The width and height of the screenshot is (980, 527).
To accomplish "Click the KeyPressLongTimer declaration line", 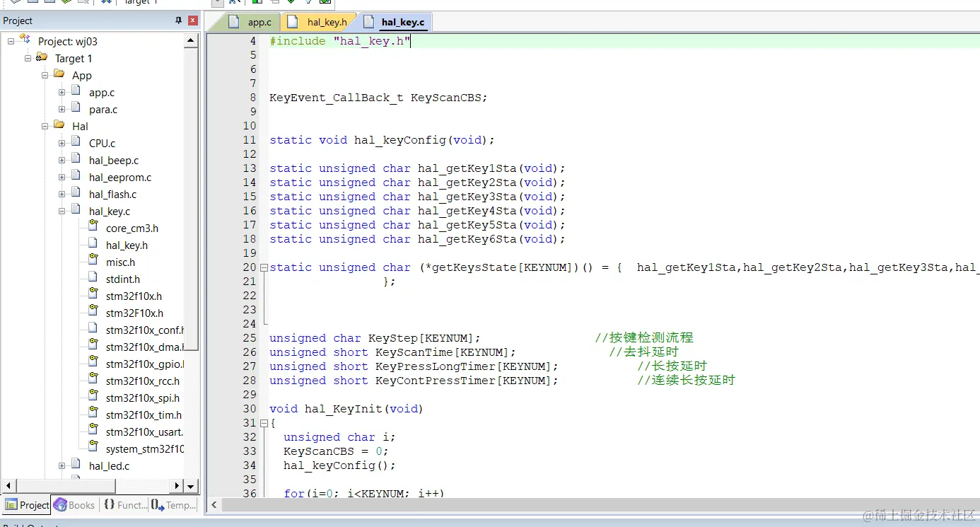I will (414, 366).
